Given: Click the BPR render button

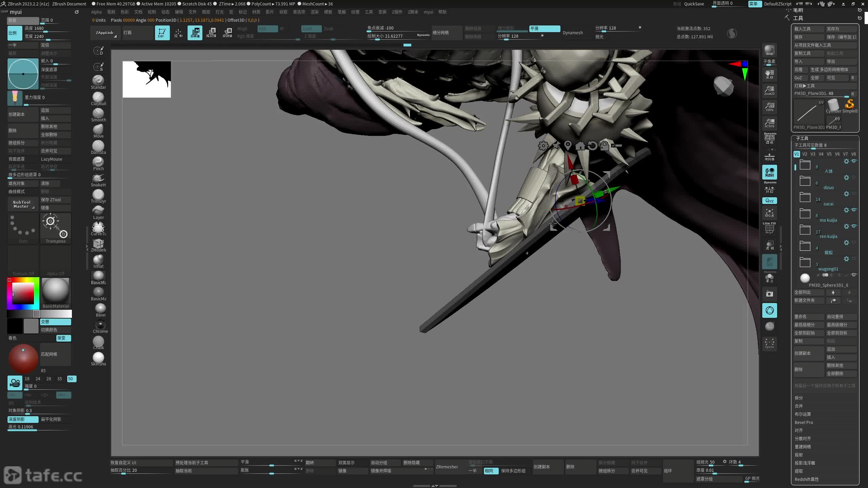Looking at the screenshot, I should click(x=769, y=50).
